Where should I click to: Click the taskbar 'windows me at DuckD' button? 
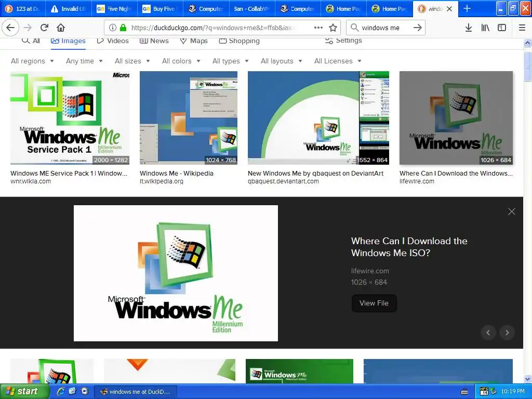[135, 392]
